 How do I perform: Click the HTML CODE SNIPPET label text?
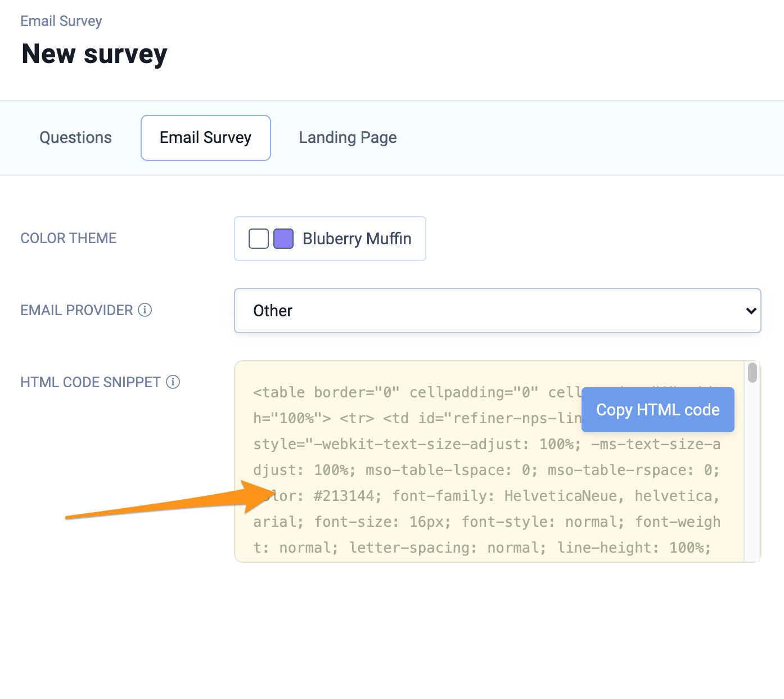(x=91, y=383)
